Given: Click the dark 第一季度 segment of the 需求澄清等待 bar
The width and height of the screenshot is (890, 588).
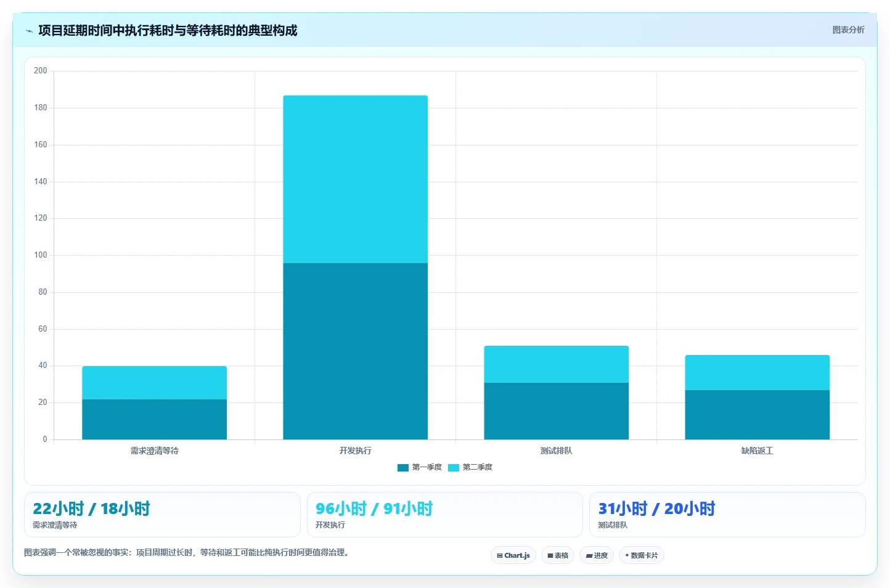Looking at the screenshot, I should [155, 419].
